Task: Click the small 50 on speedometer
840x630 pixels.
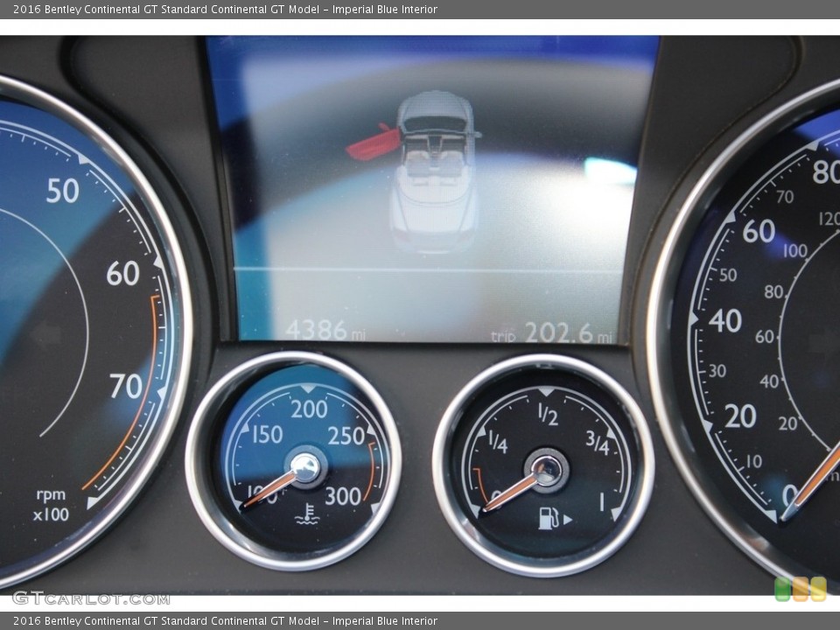Action: 728,275
